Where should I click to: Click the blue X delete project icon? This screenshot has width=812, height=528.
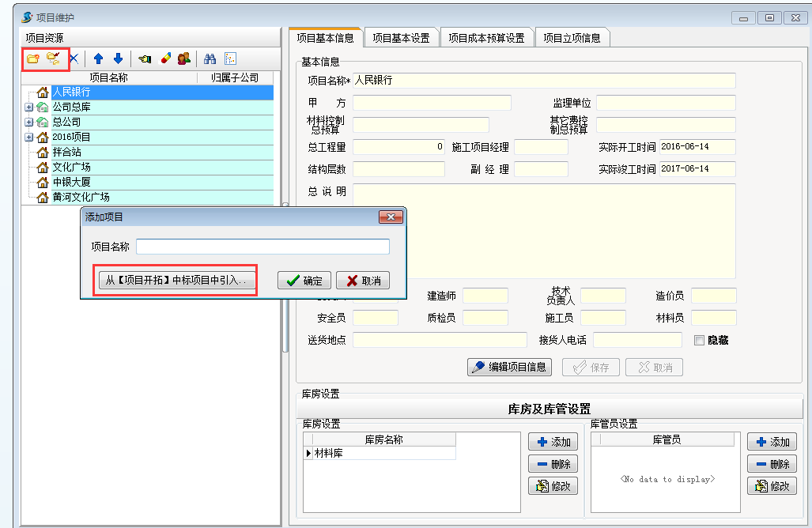pos(74,58)
